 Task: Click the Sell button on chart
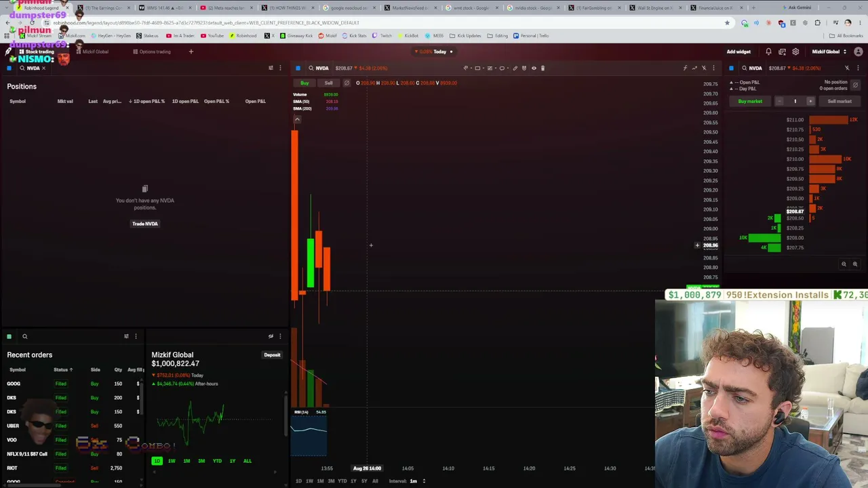[x=328, y=83]
